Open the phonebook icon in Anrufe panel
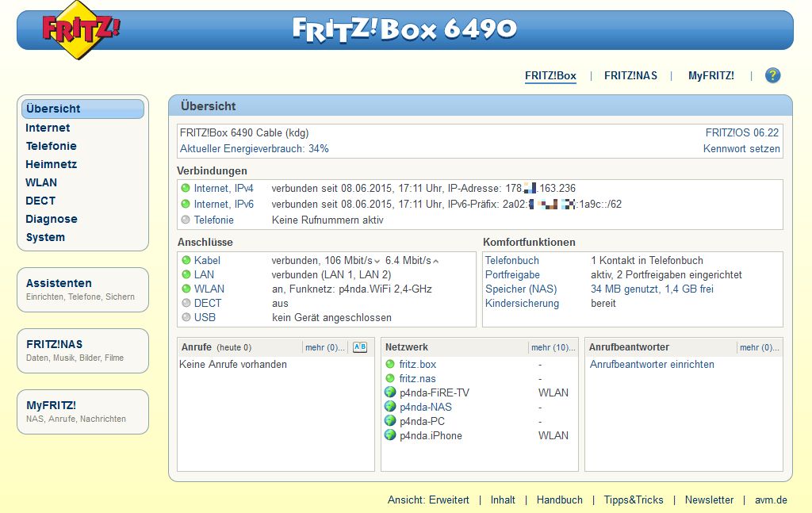 (360, 347)
